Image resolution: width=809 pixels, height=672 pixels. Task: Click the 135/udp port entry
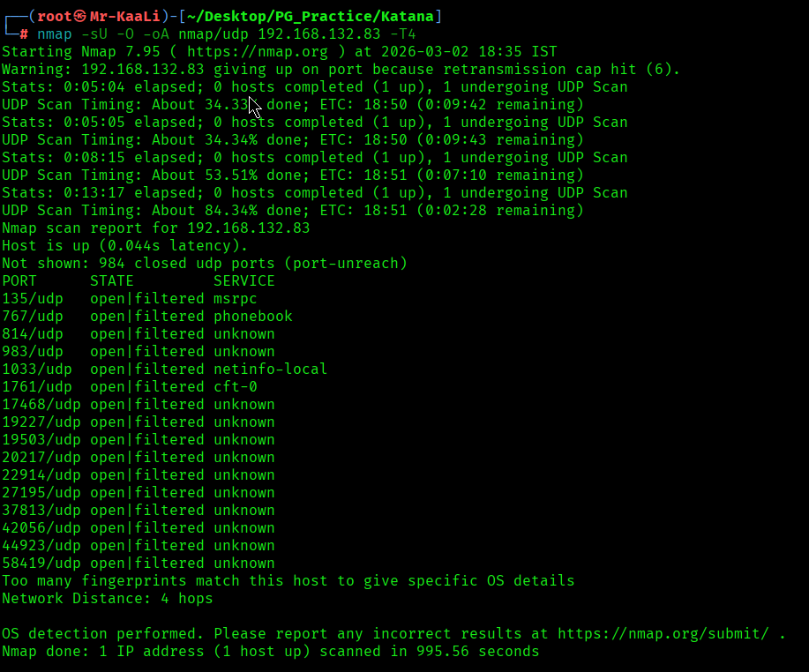tap(32, 299)
